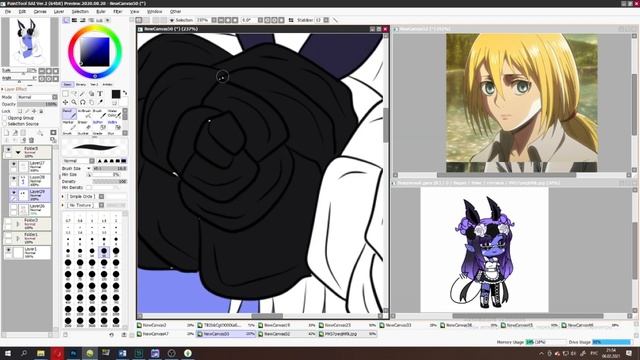Viewport: 640px width, 360px height.
Task: Open the File menu
Action: (x=8, y=12)
